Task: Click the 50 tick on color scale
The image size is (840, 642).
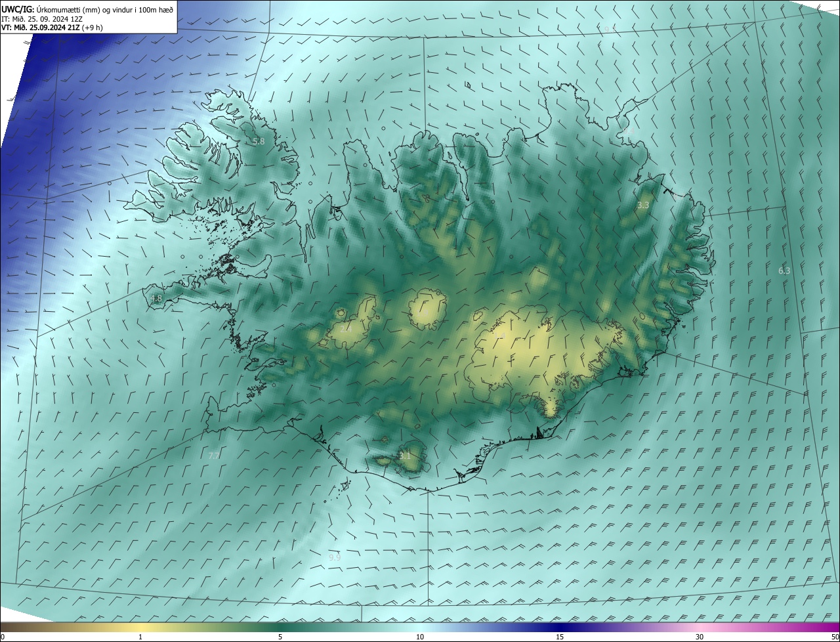Action: point(835,637)
